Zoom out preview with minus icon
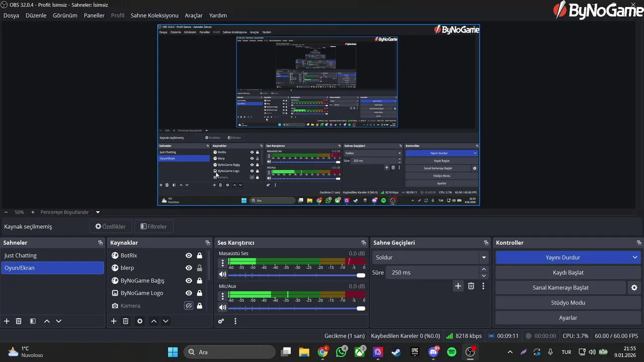This screenshot has width=644, height=362. (x=6, y=212)
